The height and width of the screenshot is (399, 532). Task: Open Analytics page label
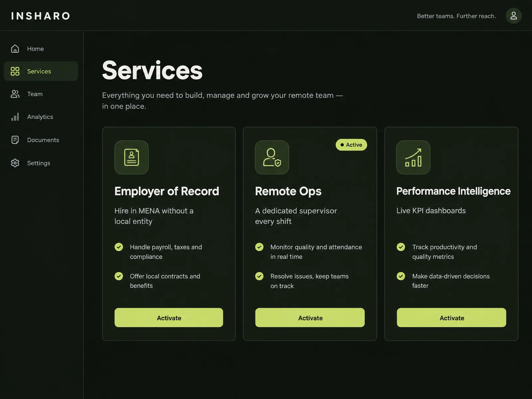[40, 117]
